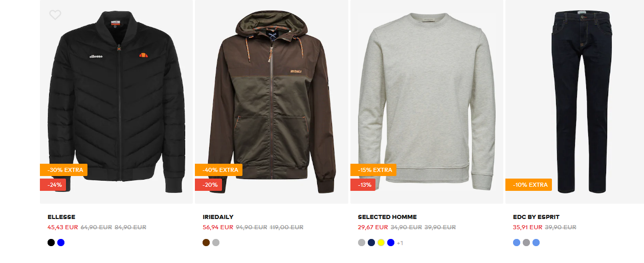
Task: Add Ellesse jacket to wishlist via heart icon
Action: (x=55, y=15)
